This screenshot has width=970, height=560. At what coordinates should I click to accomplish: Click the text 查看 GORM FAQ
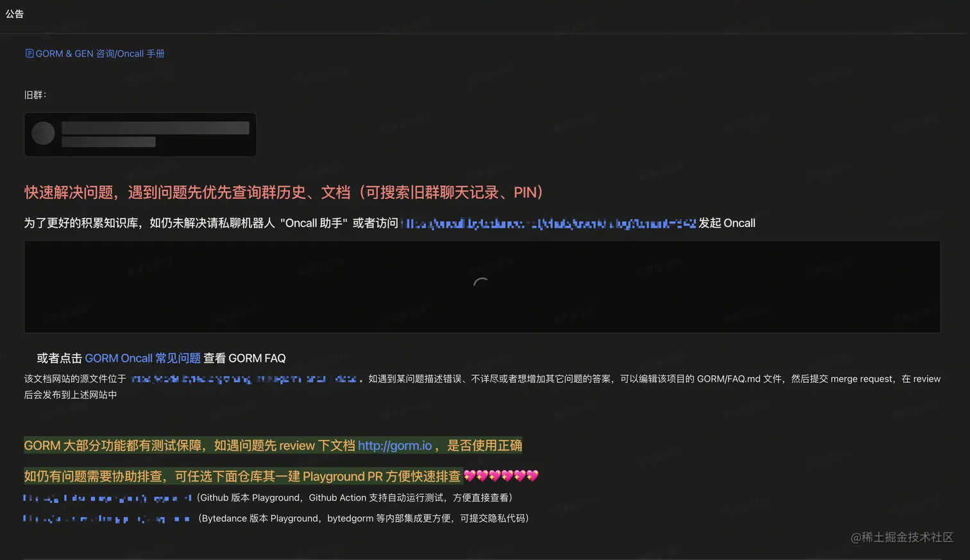pyautogui.click(x=244, y=359)
